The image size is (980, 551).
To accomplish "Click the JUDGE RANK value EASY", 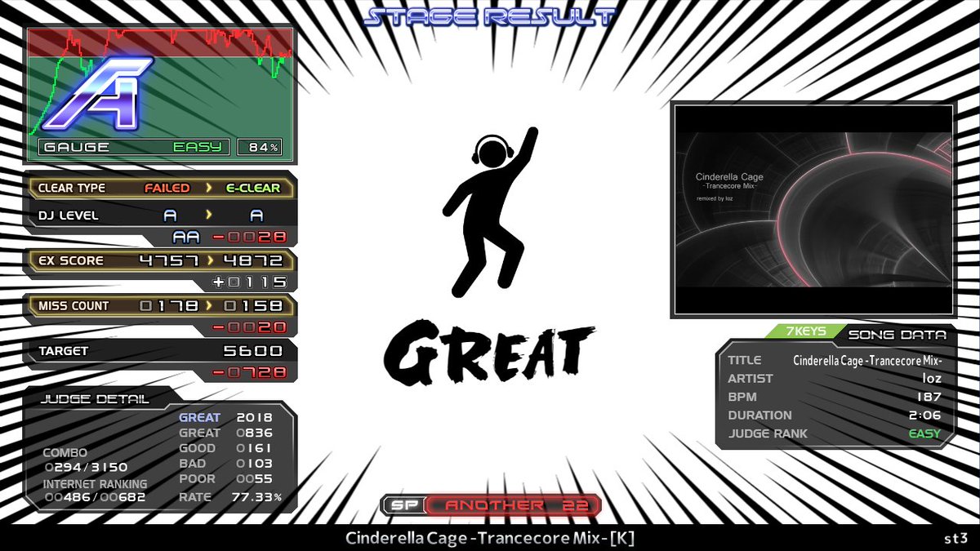I will pos(924,433).
